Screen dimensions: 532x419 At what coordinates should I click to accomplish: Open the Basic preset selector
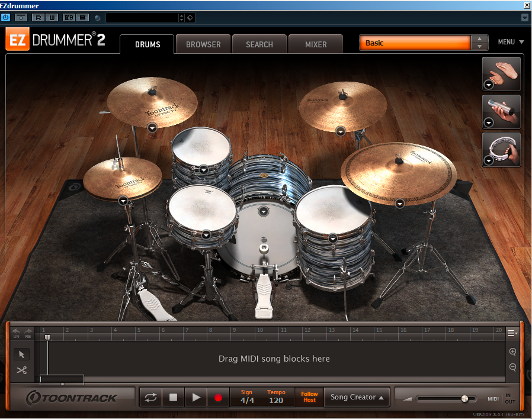click(x=415, y=43)
